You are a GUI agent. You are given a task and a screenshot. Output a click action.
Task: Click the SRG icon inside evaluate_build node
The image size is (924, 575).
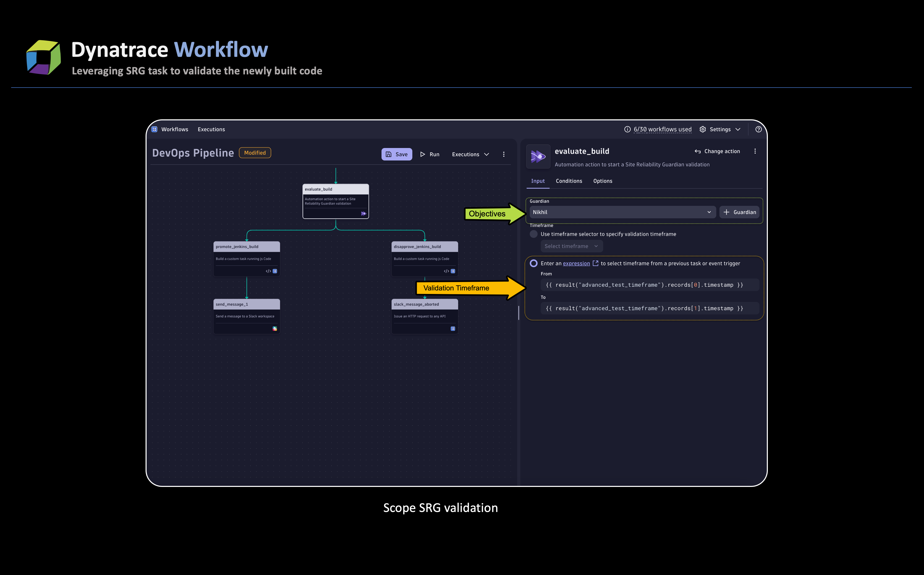[x=363, y=214]
